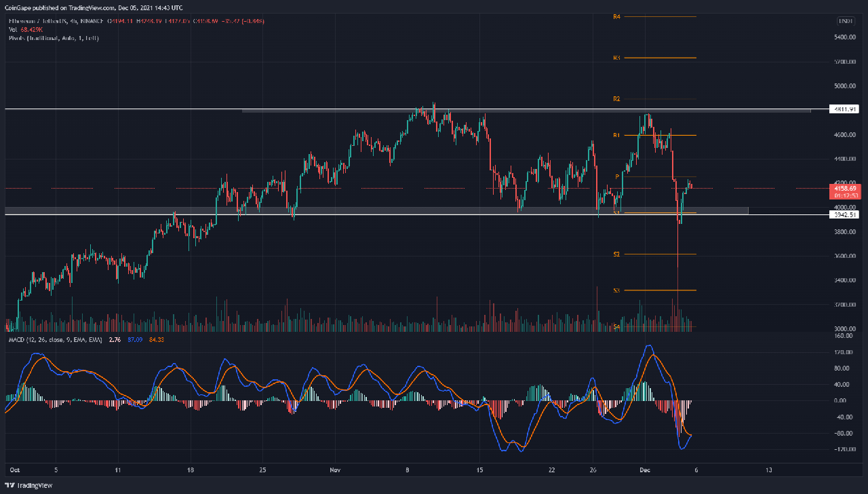Click the S2 pivot level label

616,254
